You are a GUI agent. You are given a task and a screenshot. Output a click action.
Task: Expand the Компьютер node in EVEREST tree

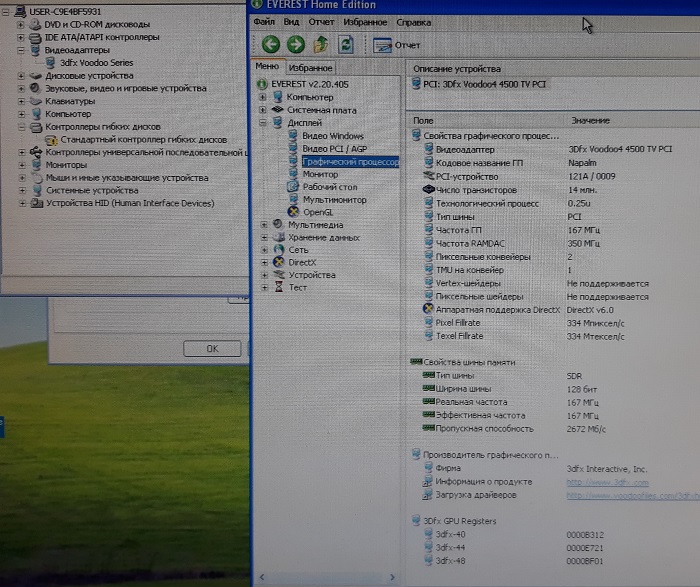tap(262, 97)
